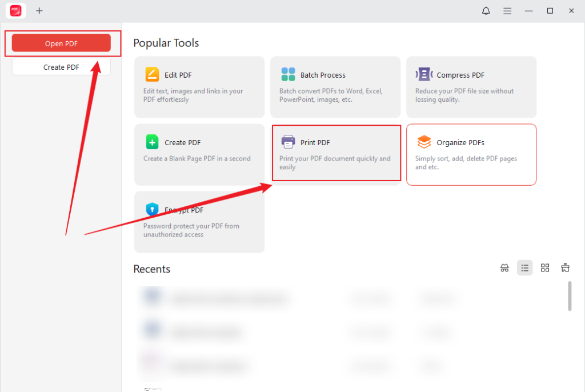Click the Recents list vertical scrollbar

pos(570,296)
